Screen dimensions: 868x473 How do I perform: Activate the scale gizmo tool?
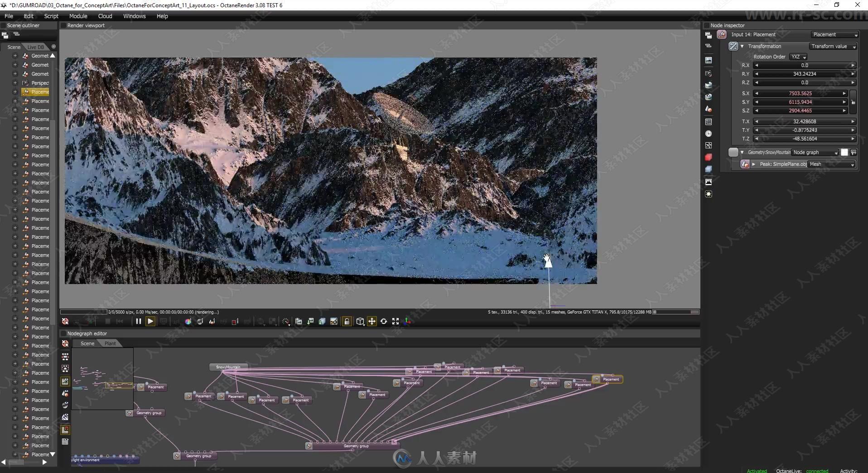pyautogui.click(x=395, y=321)
